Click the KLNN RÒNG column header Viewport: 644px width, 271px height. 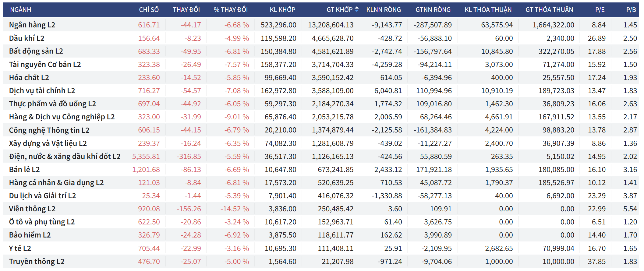point(384,10)
